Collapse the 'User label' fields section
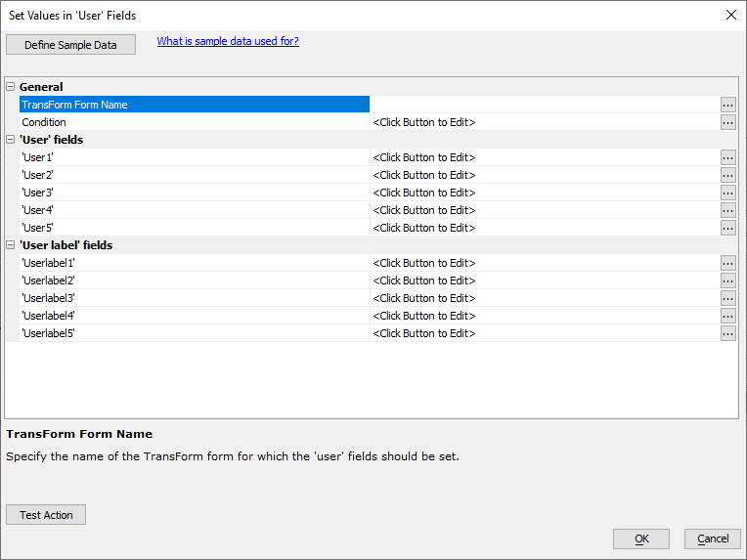This screenshot has height=560, width=747. pyautogui.click(x=11, y=245)
